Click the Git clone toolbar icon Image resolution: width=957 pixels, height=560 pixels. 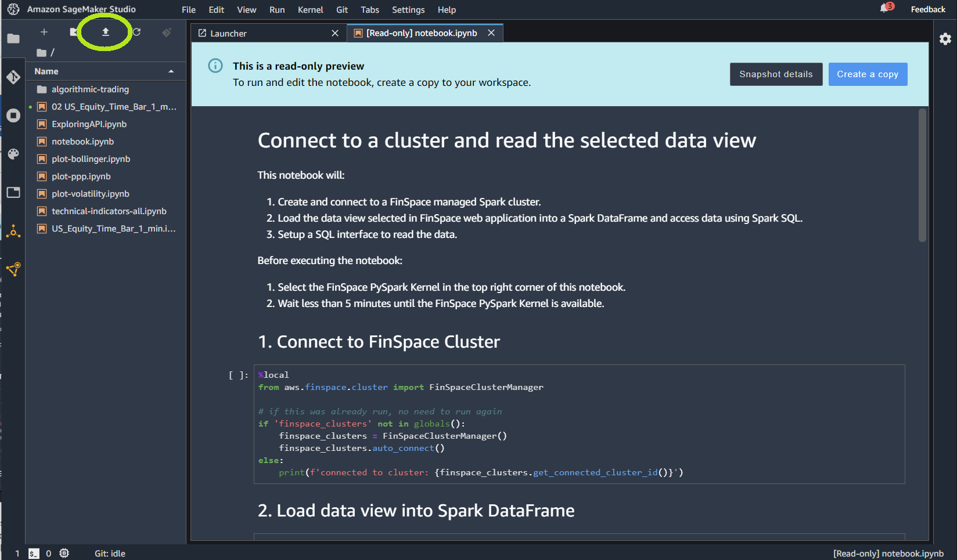click(167, 32)
